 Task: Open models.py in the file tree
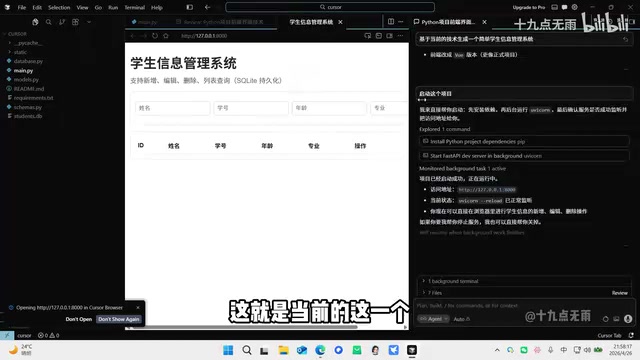[x=26, y=80]
